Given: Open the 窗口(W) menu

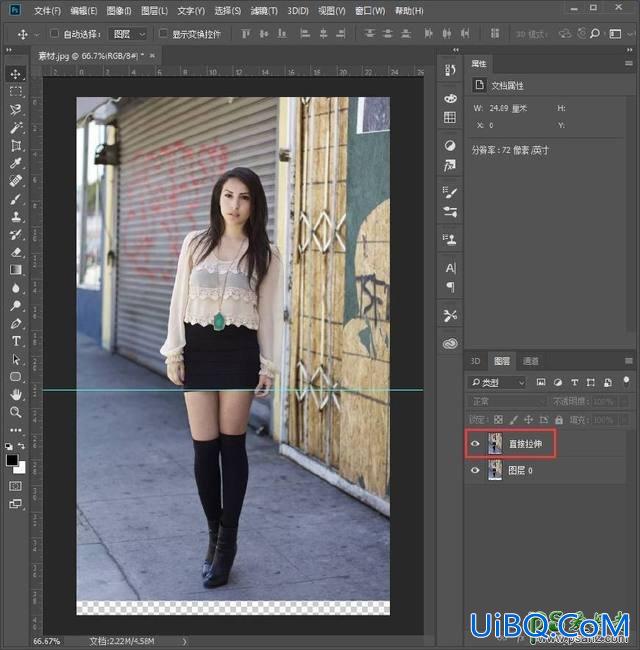Looking at the screenshot, I should tap(370, 11).
